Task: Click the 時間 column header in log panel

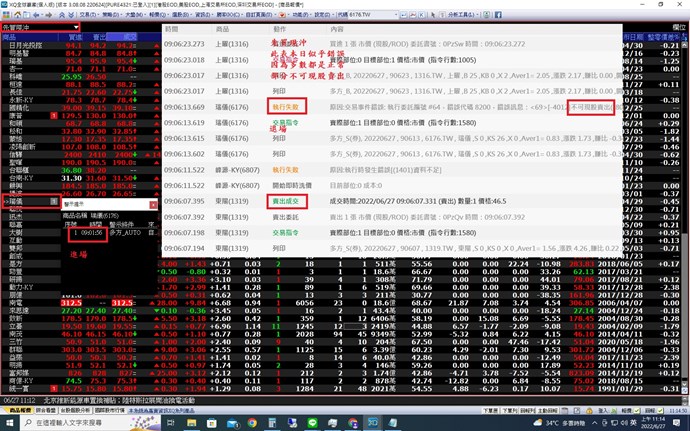Action: tap(171, 31)
